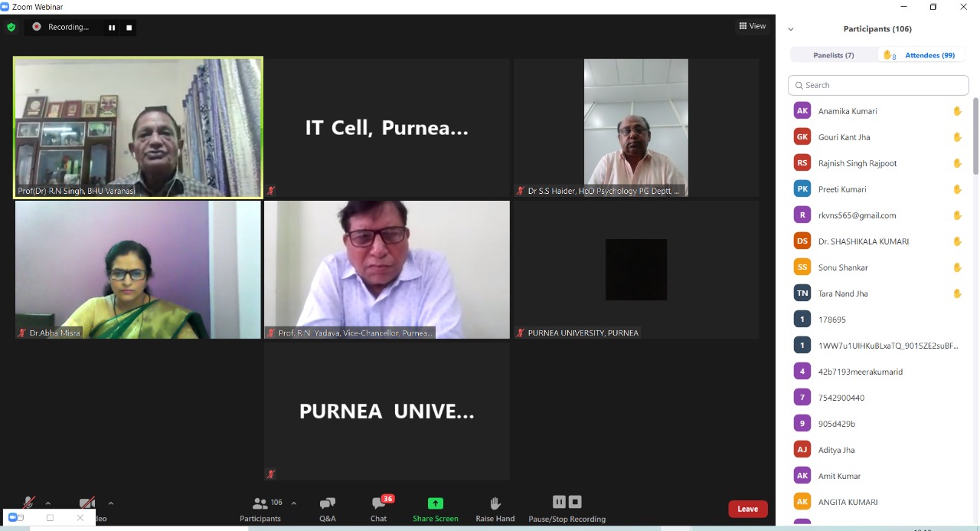This screenshot has height=531, width=980.
Task: Toggle the video camera on/off
Action: [x=87, y=503]
